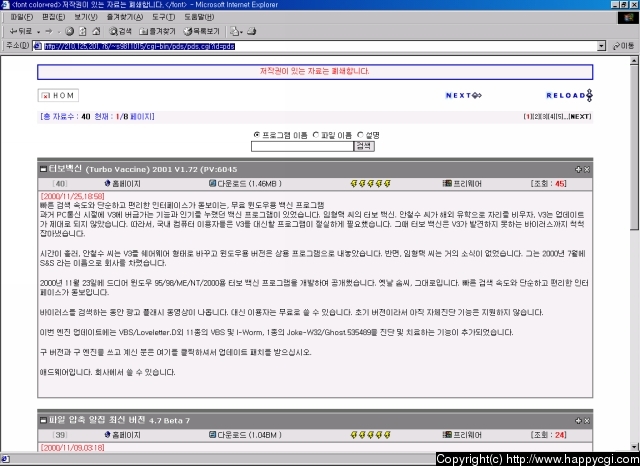
Task: Open the 편집(E) menu
Action: pos(53,17)
